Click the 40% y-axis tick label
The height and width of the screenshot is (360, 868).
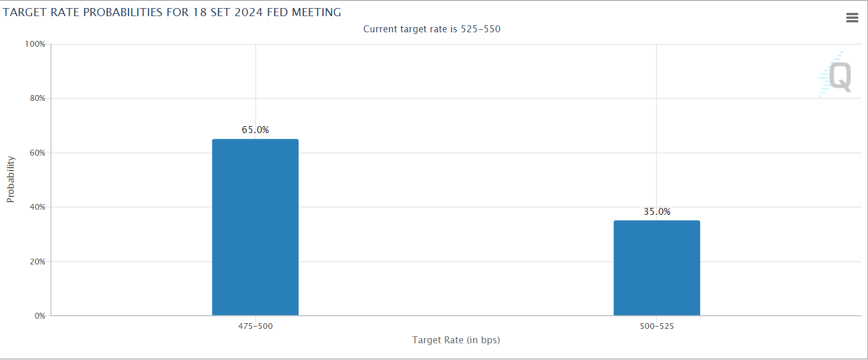(x=37, y=207)
